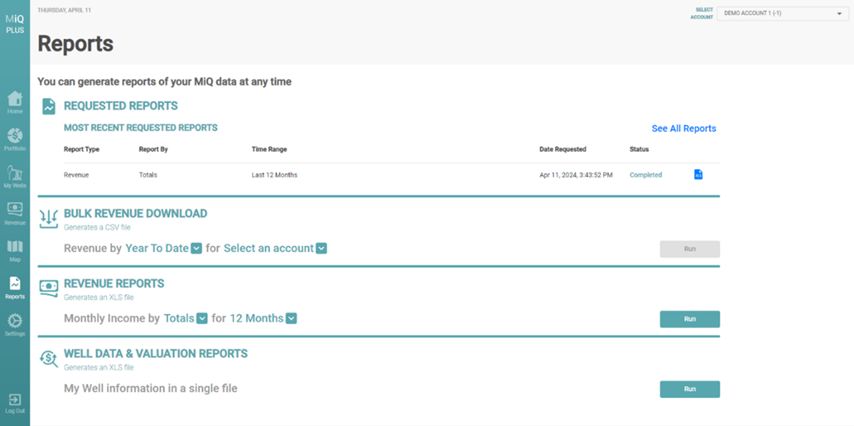Click the Report By column header
Image resolution: width=854 pixels, height=426 pixels.
pos(153,149)
